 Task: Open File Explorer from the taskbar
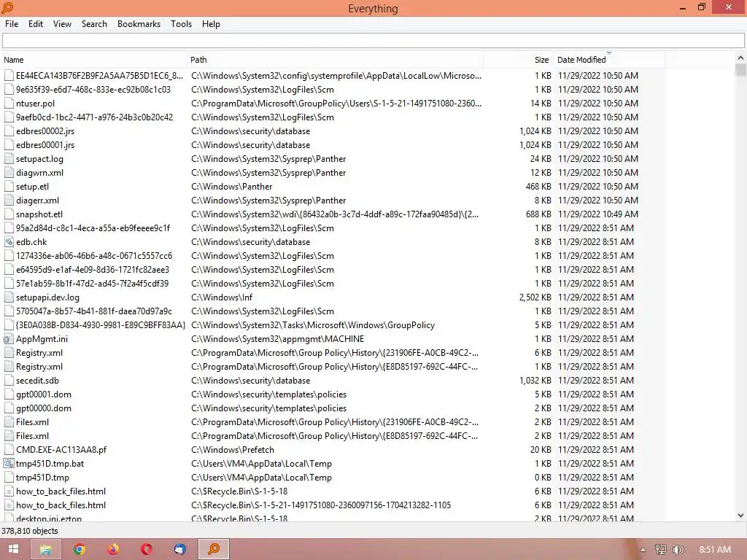[x=46, y=550]
